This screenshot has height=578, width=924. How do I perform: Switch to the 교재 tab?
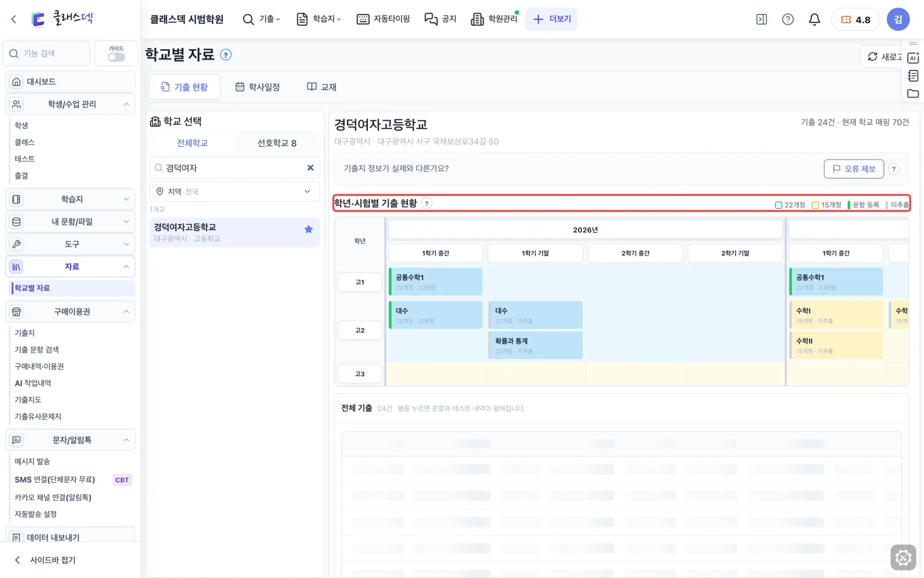click(322, 87)
